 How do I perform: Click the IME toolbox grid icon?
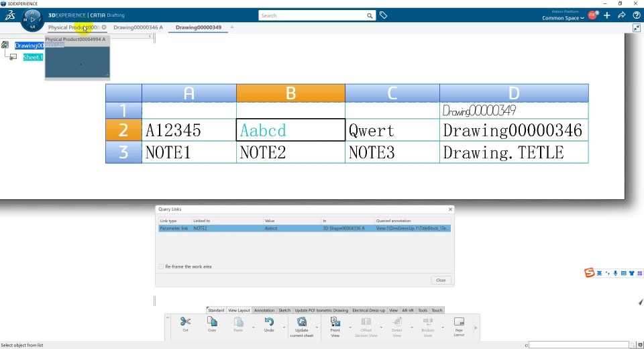coord(639,273)
